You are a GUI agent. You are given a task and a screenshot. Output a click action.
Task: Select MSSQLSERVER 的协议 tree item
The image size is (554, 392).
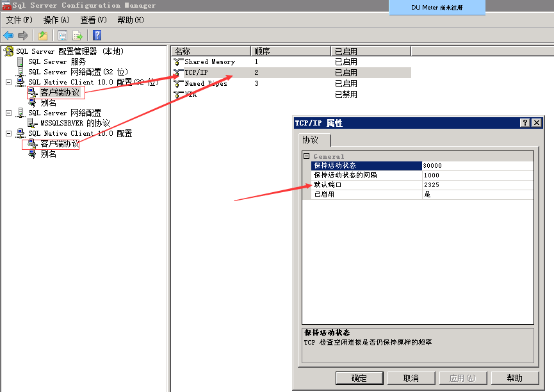coord(75,123)
